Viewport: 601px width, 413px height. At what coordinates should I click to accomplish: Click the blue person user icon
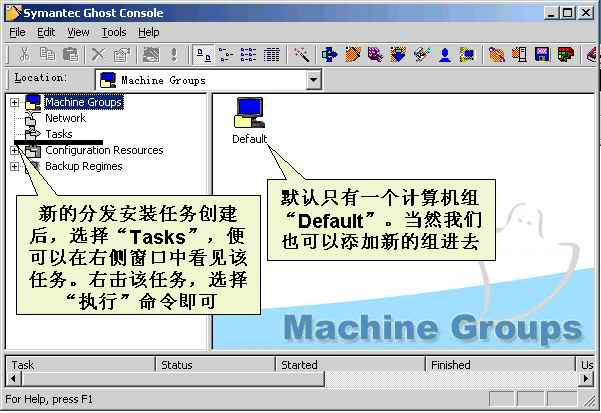[x=445, y=55]
